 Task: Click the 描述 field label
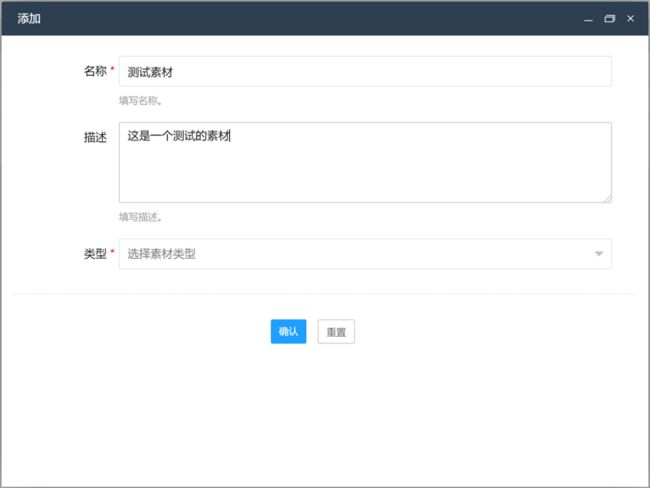click(95, 137)
